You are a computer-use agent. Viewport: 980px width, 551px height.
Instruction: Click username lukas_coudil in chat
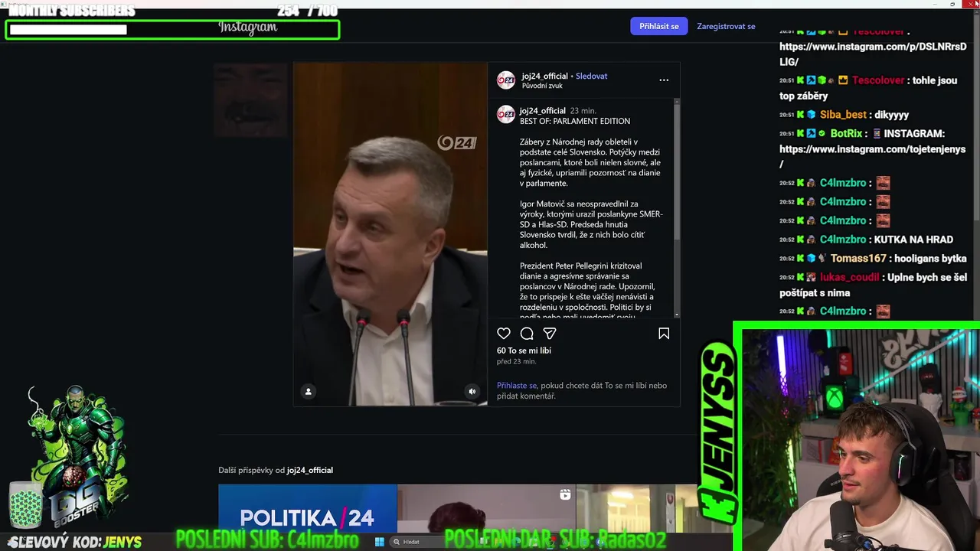850,277
